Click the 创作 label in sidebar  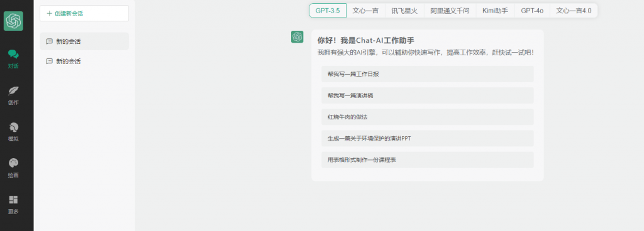tap(14, 102)
